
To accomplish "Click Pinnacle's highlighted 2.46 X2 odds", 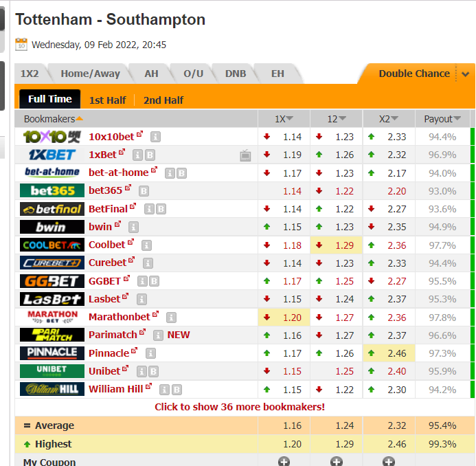I will click(389, 353).
